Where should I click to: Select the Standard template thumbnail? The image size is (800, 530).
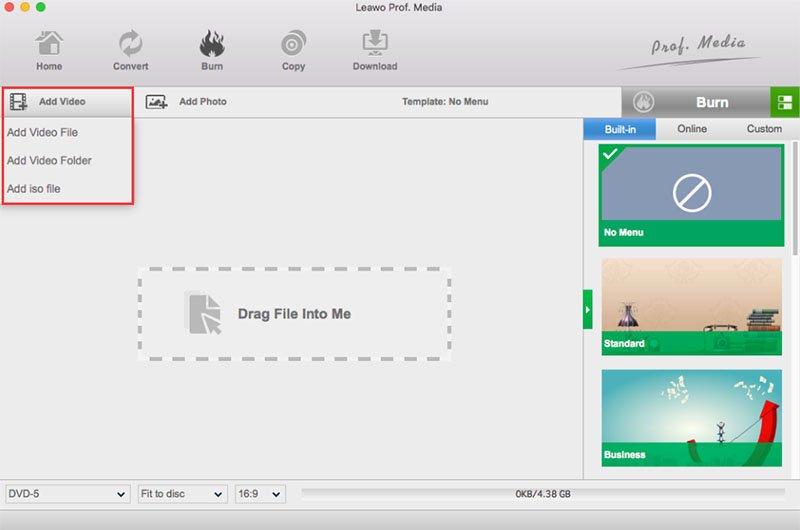pos(691,307)
